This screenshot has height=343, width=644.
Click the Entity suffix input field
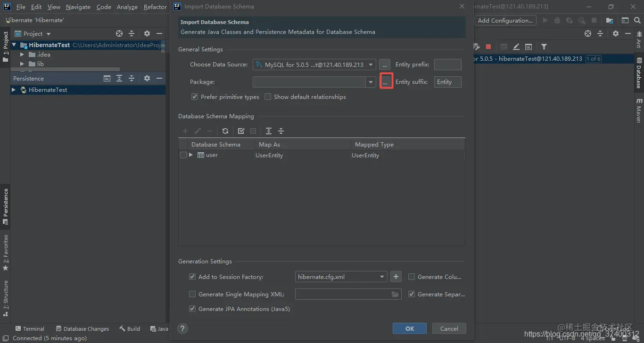coord(447,82)
